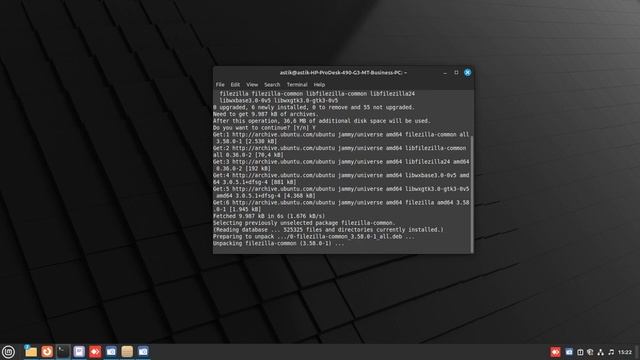Click the 'Need to get 9.987 kB of archives' line
Screen dimensions: 640x360
pyautogui.click(x=265, y=114)
